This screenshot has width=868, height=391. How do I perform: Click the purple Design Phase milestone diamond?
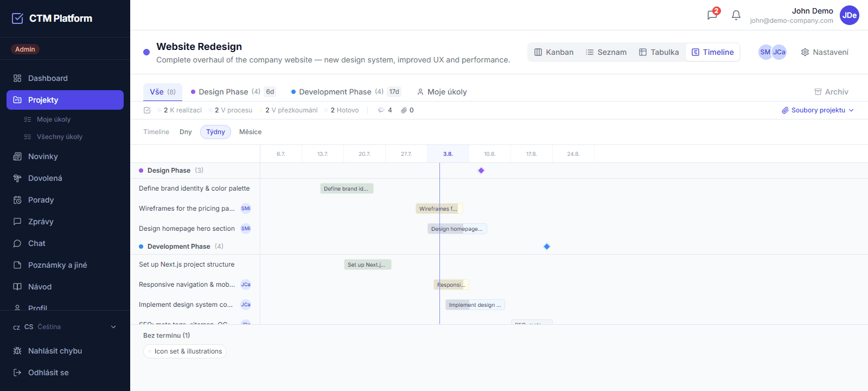(481, 171)
